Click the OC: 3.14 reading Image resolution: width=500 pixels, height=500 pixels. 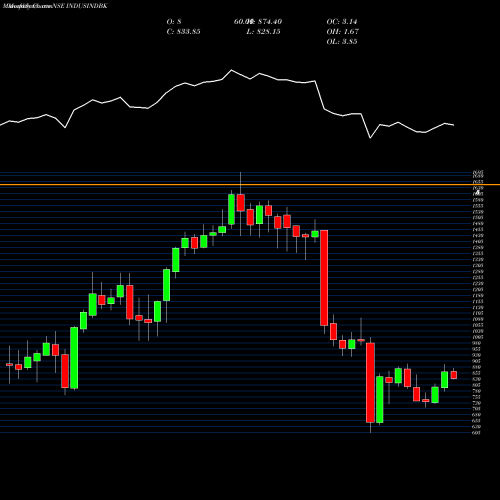point(342,22)
